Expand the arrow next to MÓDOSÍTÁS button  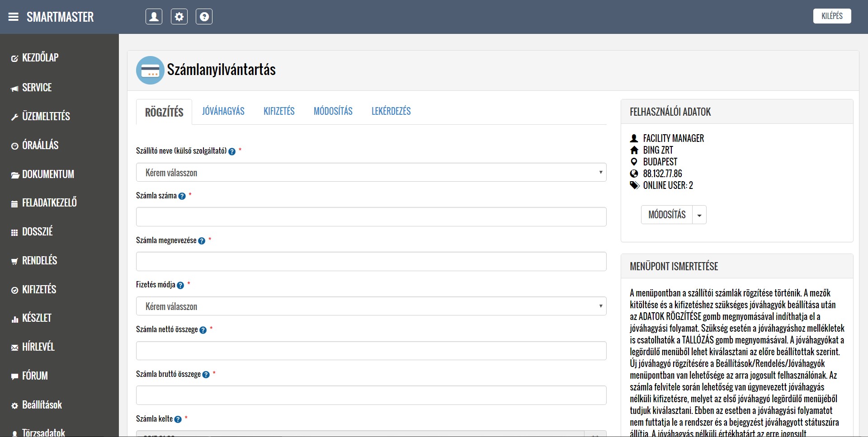(x=699, y=215)
